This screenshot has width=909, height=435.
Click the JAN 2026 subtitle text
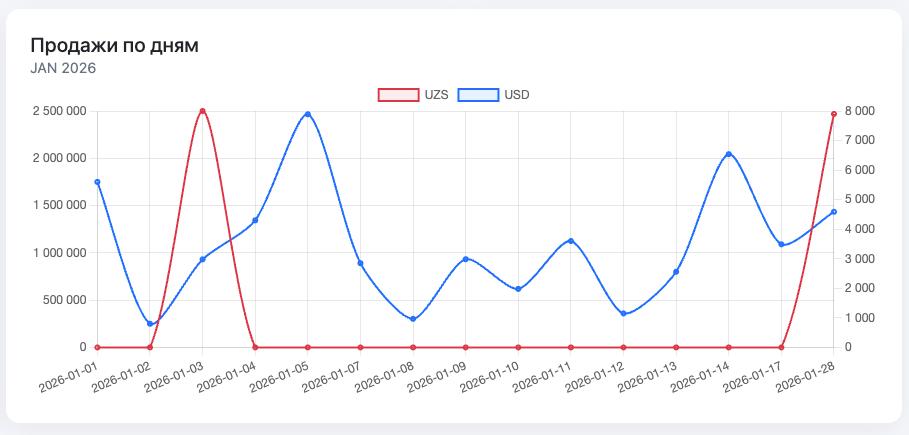(x=63, y=68)
